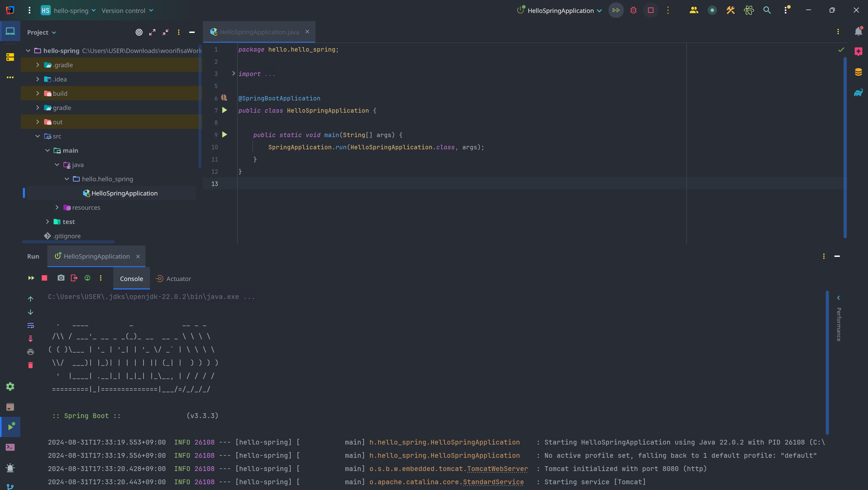This screenshot has height=490, width=868.
Task: Switch to the Actuator tab
Action: tap(173, 279)
